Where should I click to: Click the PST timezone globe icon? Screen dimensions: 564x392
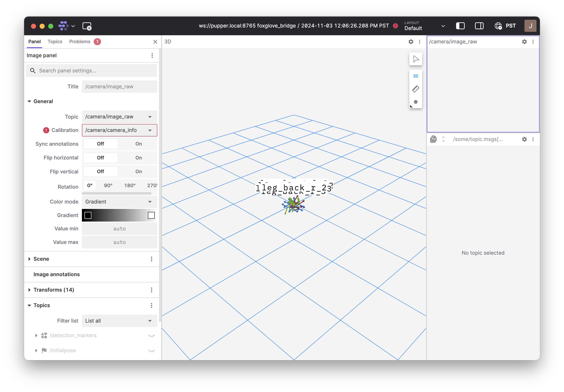point(498,26)
